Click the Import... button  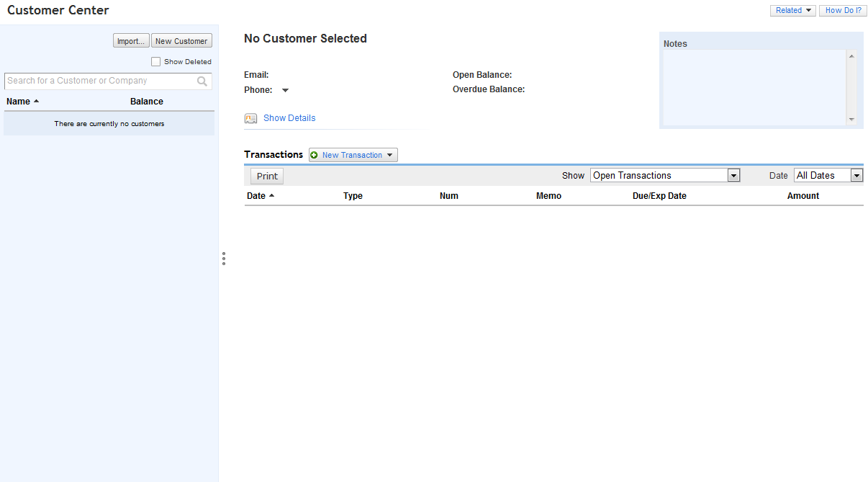(131, 41)
